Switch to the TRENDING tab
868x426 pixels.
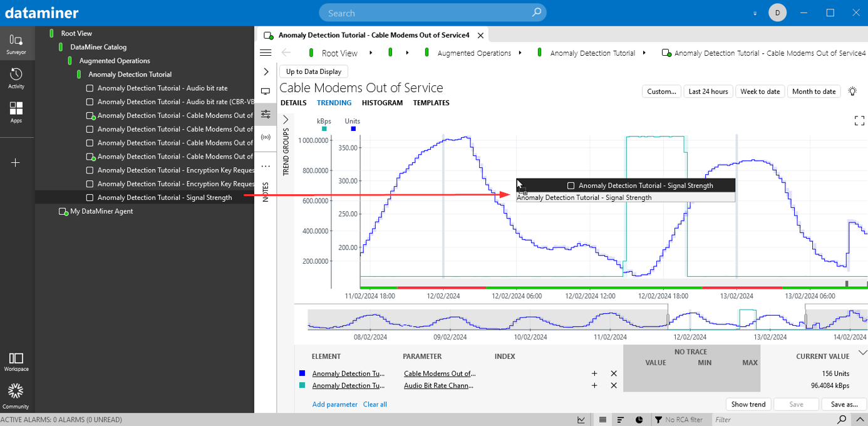(334, 103)
